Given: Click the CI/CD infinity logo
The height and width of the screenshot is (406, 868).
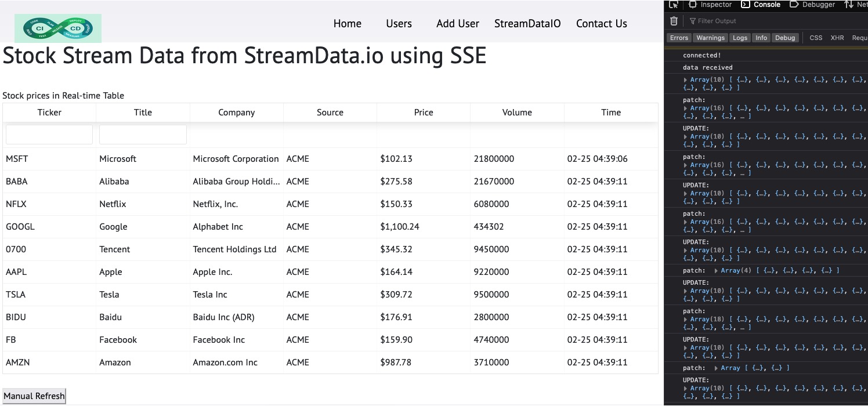Looking at the screenshot, I should click(x=58, y=28).
